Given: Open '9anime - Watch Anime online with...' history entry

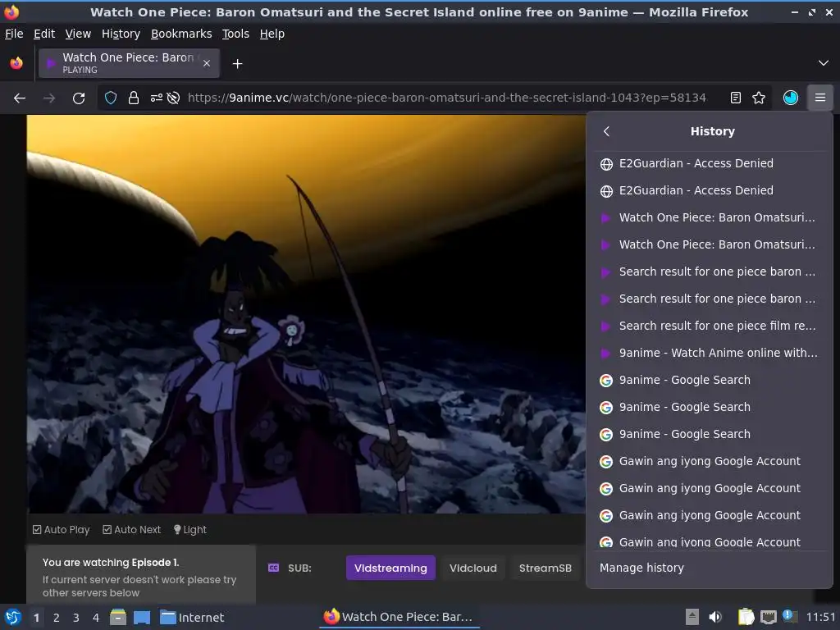Looking at the screenshot, I should click(710, 353).
